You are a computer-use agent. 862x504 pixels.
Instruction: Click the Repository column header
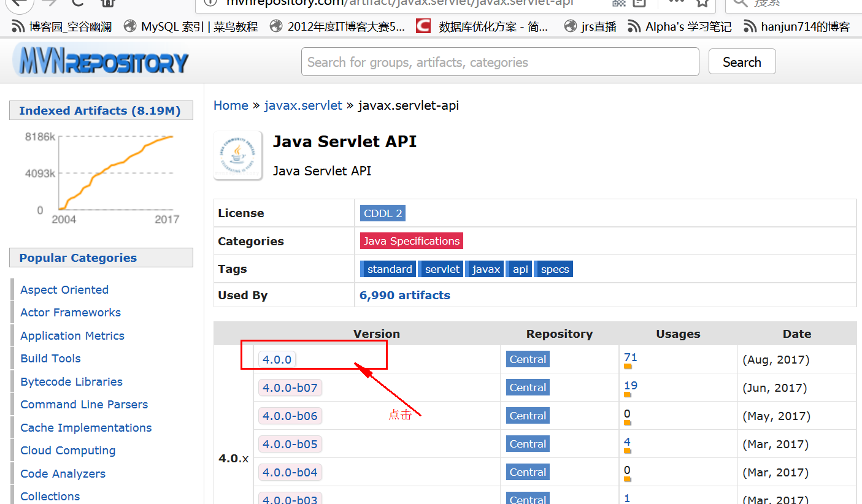tap(560, 334)
